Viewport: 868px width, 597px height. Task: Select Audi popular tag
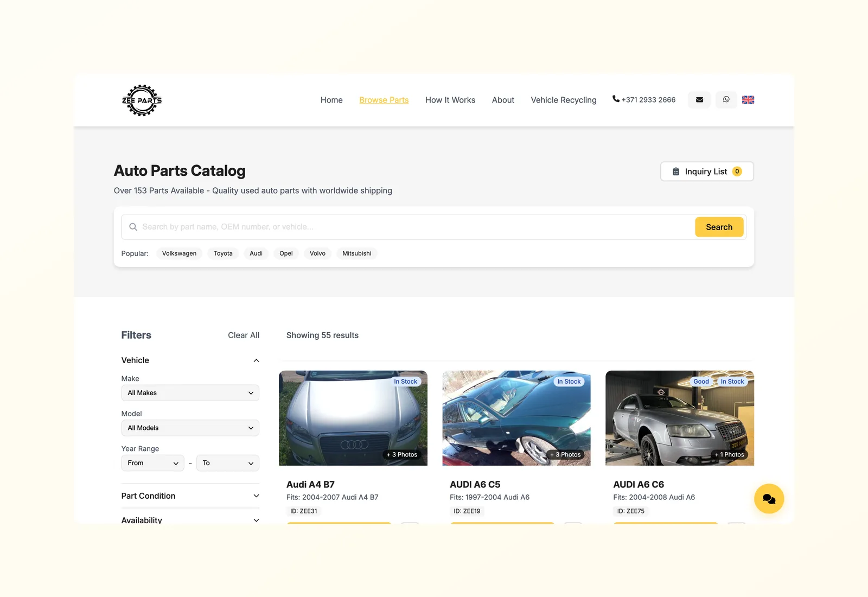[256, 253]
